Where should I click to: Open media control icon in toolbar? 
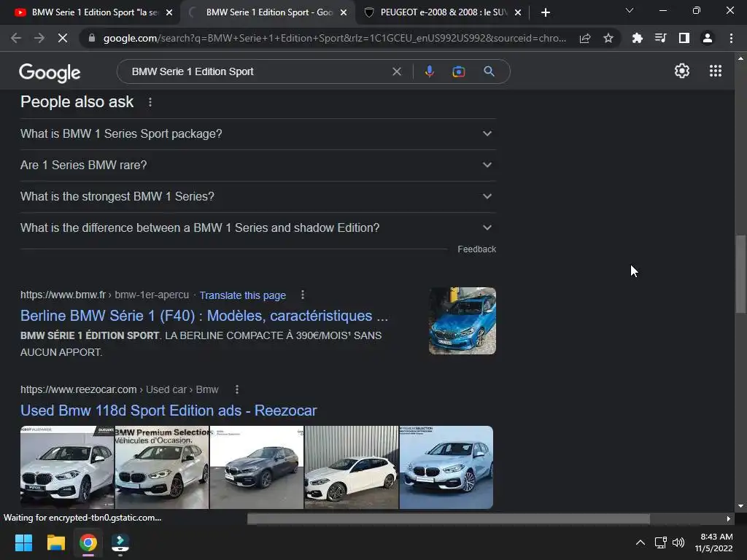click(660, 38)
